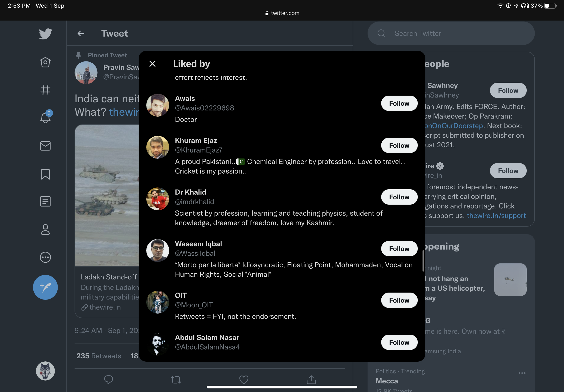Open OIT profile picture

[x=158, y=302]
